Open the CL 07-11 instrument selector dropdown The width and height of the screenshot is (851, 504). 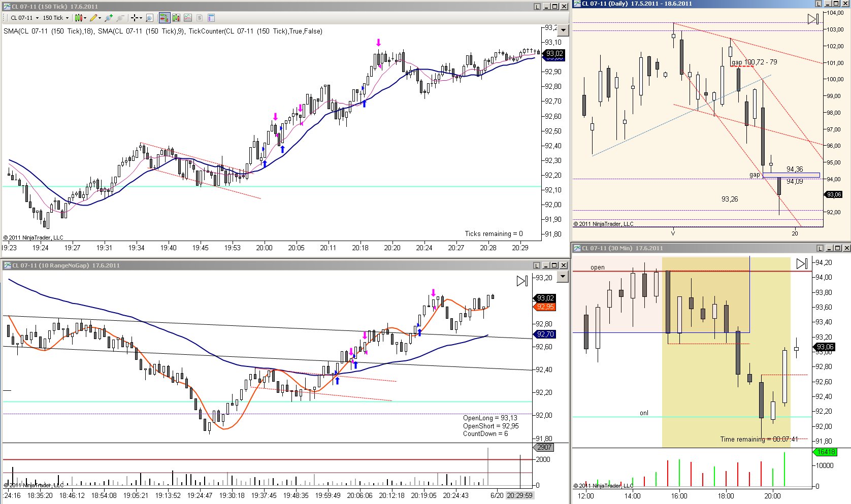click(24, 18)
